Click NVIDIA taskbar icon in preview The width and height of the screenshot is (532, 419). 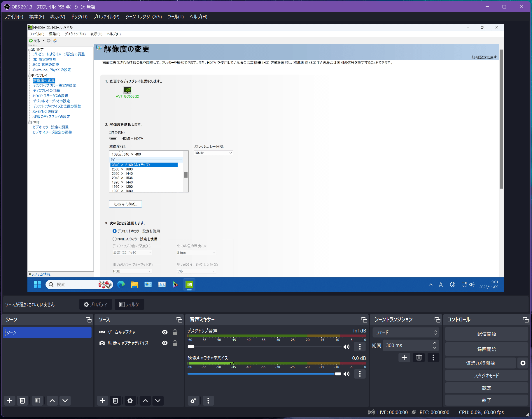(189, 285)
